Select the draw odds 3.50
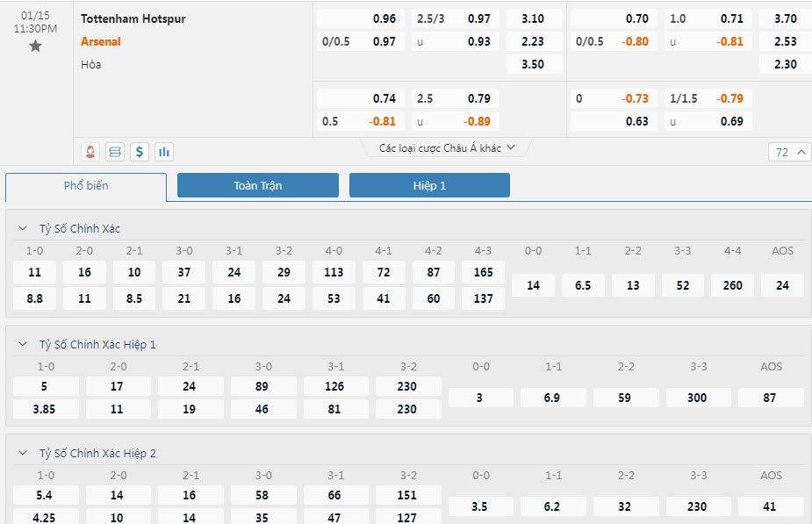 point(533,64)
